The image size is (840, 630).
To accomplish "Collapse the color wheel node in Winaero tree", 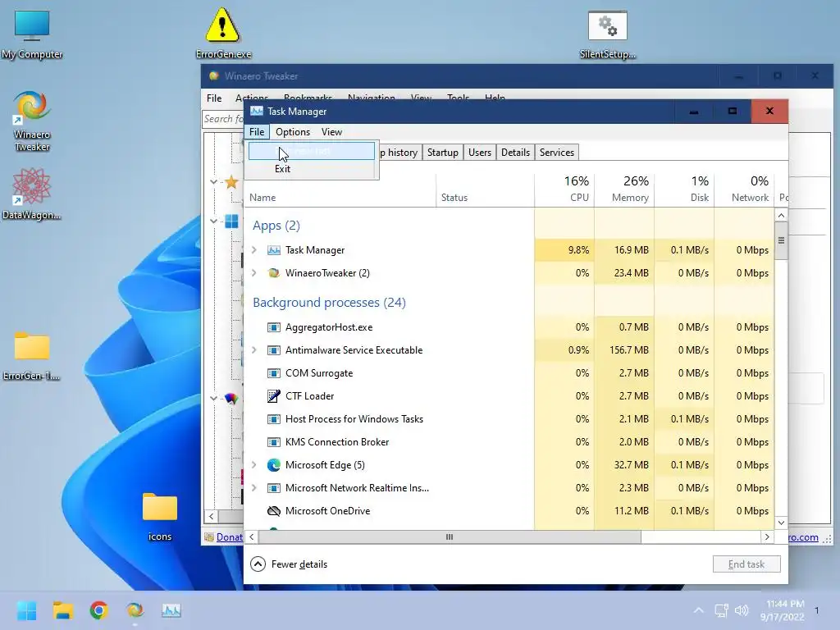I will tap(214, 399).
